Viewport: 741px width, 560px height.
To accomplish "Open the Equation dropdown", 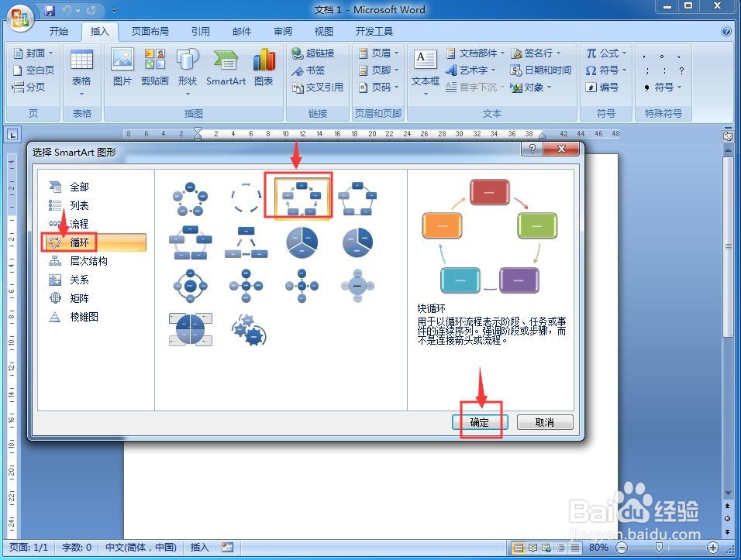I will pos(606,53).
